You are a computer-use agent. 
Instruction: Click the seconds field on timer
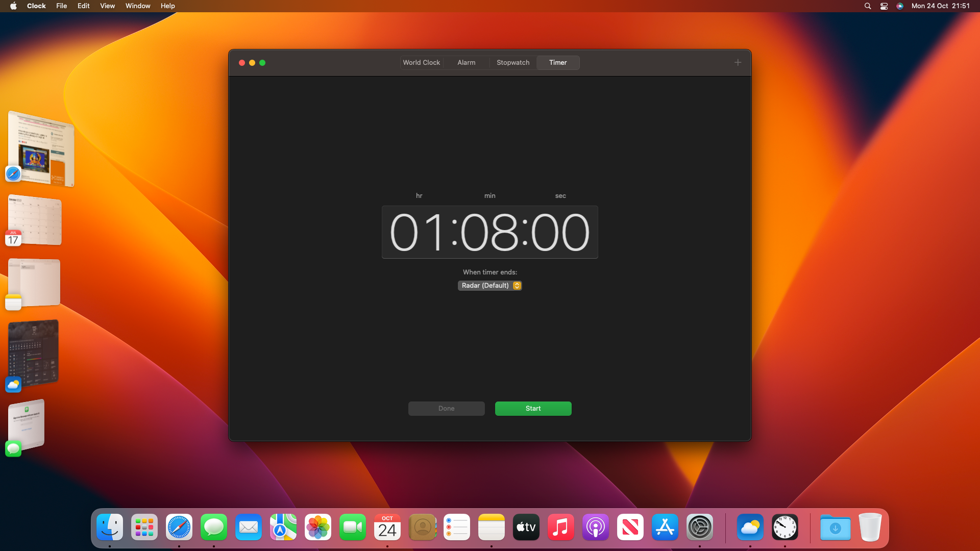[560, 232]
